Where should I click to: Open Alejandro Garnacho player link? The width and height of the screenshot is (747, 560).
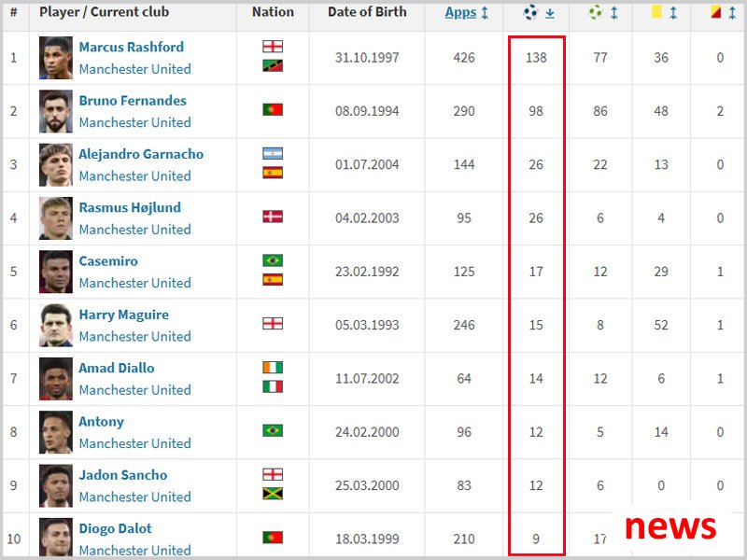[141, 154]
